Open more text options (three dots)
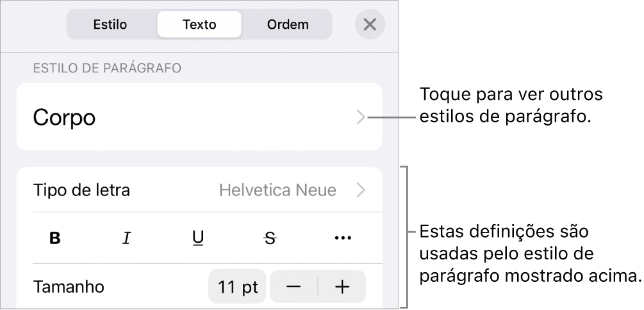 [x=343, y=238]
